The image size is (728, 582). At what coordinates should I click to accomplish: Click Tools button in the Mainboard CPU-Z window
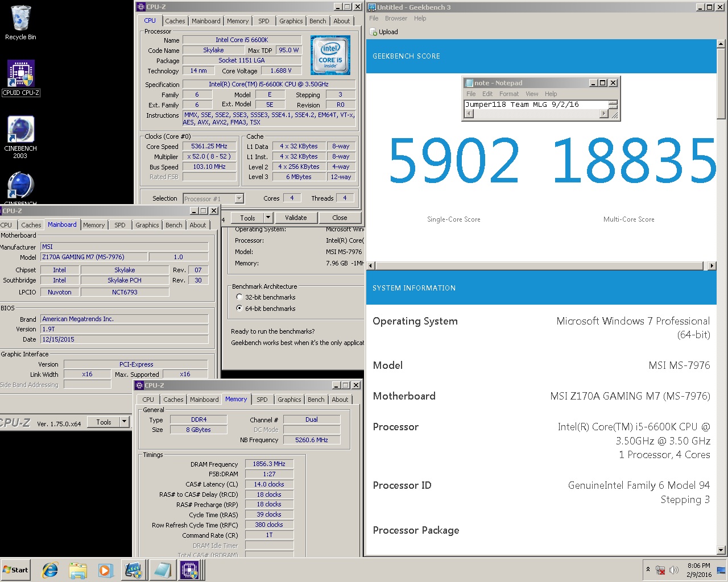coord(104,422)
